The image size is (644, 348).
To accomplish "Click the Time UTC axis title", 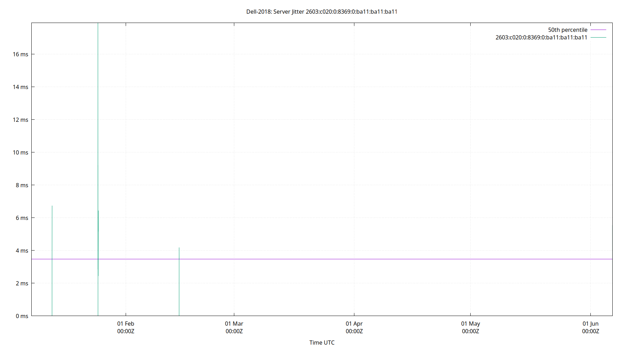I will 322,342.
